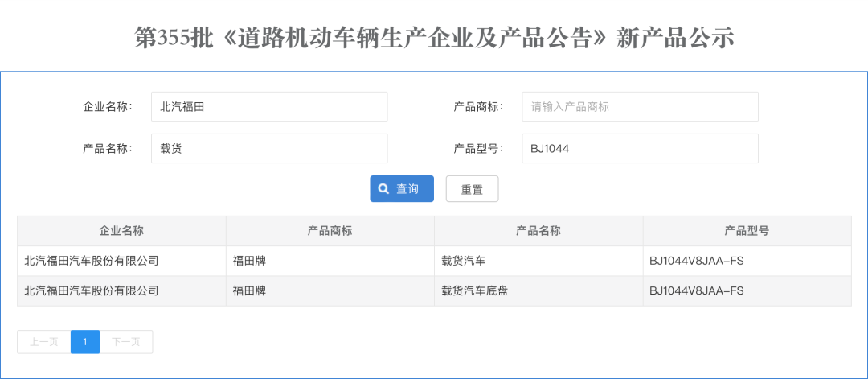This screenshot has width=868, height=379.
Task: Select 北汽福田汽车股份有限公司 in 载货汽车 row
Action: tap(92, 261)
